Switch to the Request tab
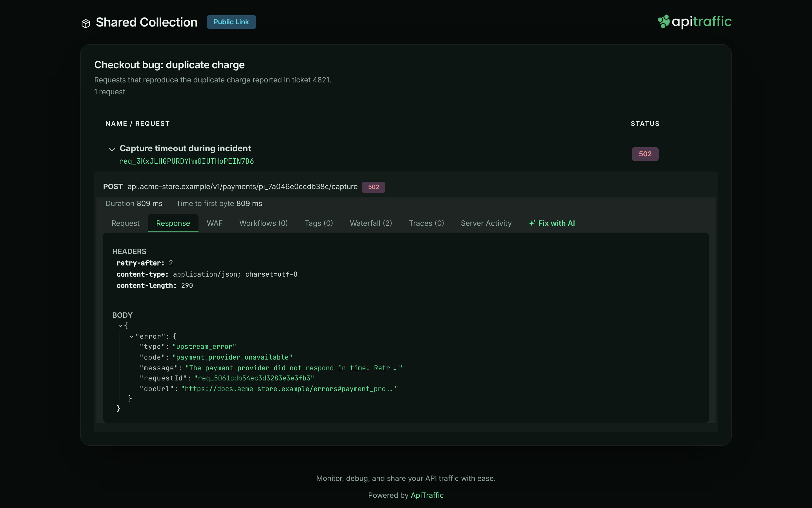This screenshot has width=812, height=508. (x=125, y=223)
